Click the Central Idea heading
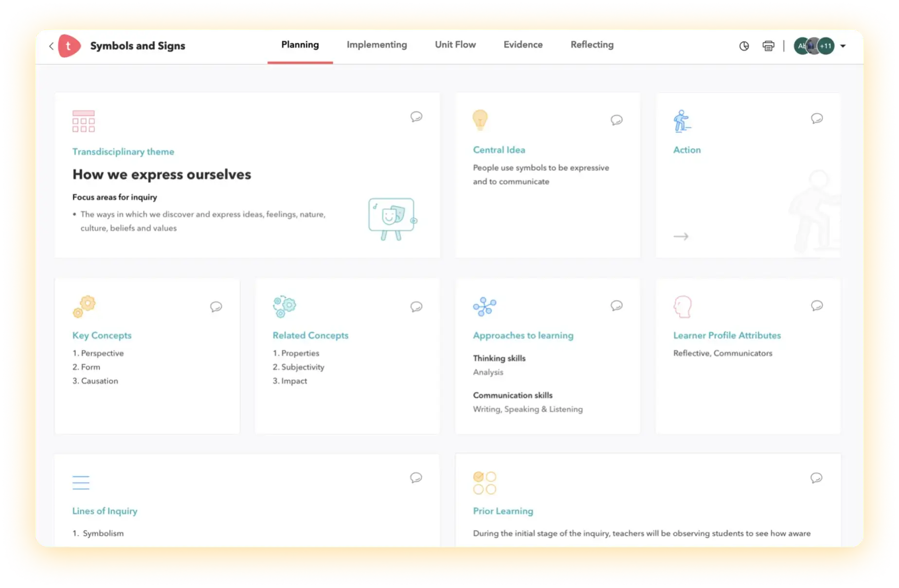The height and width of the screenshot is (588, 899). (499, 150)
